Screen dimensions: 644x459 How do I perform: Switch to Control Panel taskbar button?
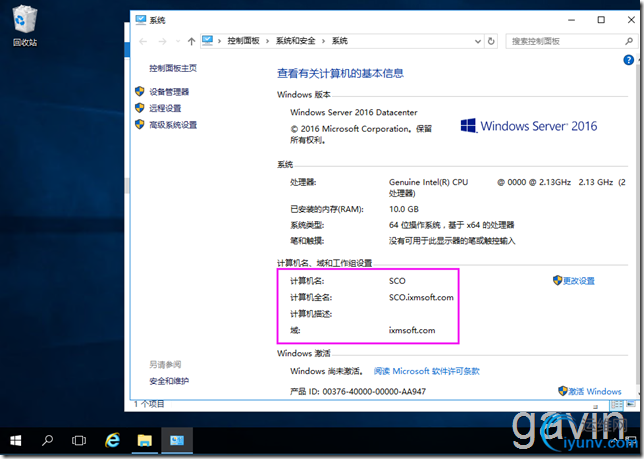[x=177, y=441]
